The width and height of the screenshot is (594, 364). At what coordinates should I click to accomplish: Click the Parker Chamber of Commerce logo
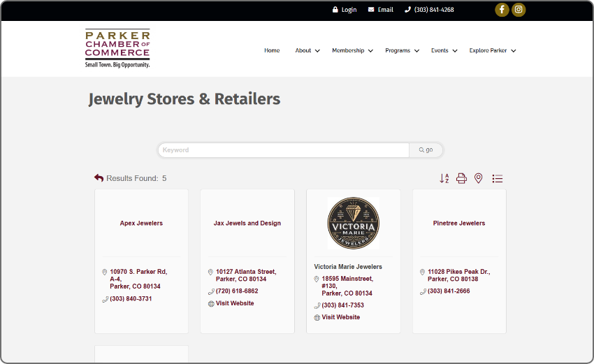tap(117, 48)
